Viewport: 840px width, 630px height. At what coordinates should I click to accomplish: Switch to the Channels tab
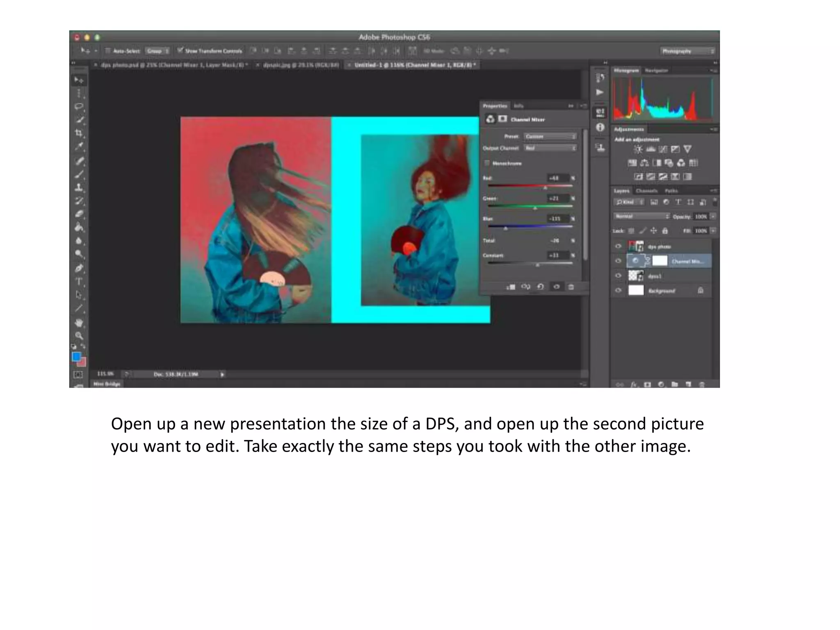pyautogui.click(x=646, y=191)
